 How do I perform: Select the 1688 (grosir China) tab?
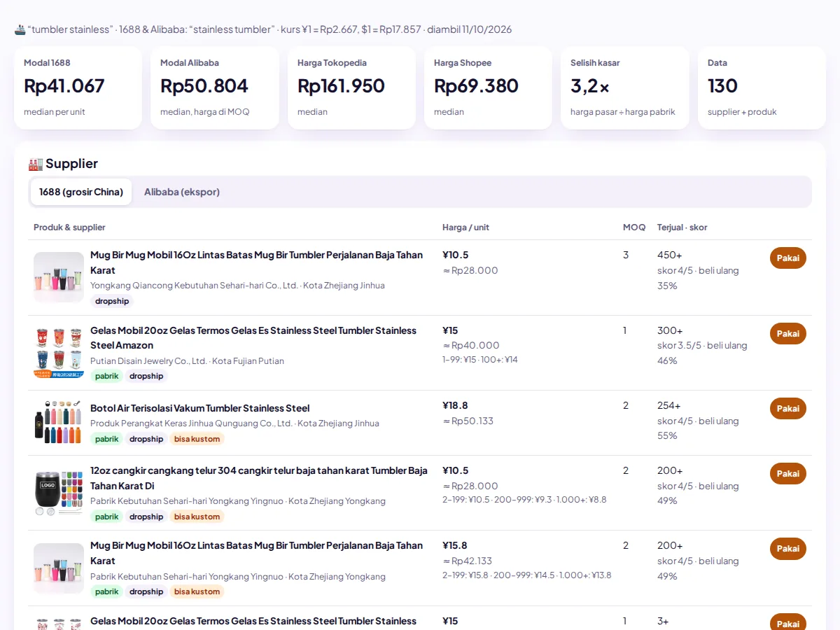(x=81, y=192)
